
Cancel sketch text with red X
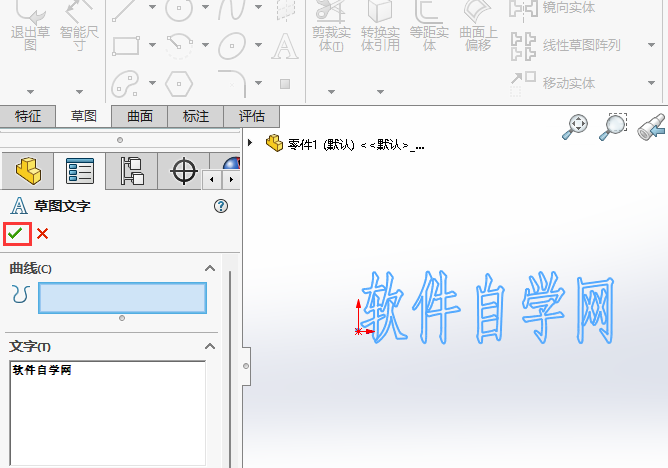point(42,233)
